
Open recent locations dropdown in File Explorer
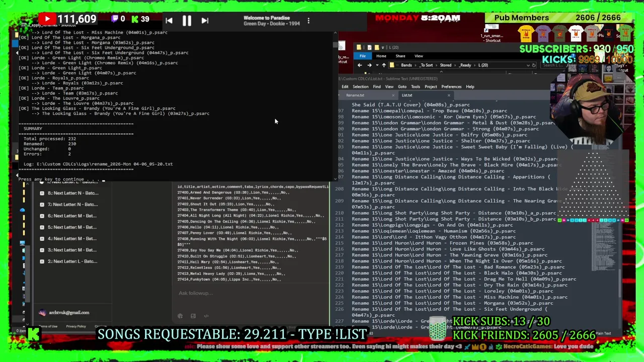point(376,65)
